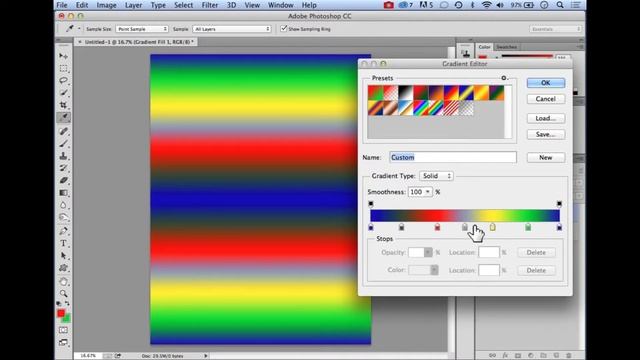Select the Dodge tool
The height and width of the screenshot is (360, 640).
click(x=63, y=217)
